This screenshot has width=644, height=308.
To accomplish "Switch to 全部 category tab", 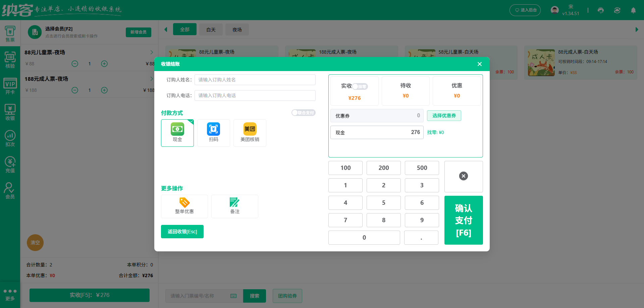I will [185, 29].
